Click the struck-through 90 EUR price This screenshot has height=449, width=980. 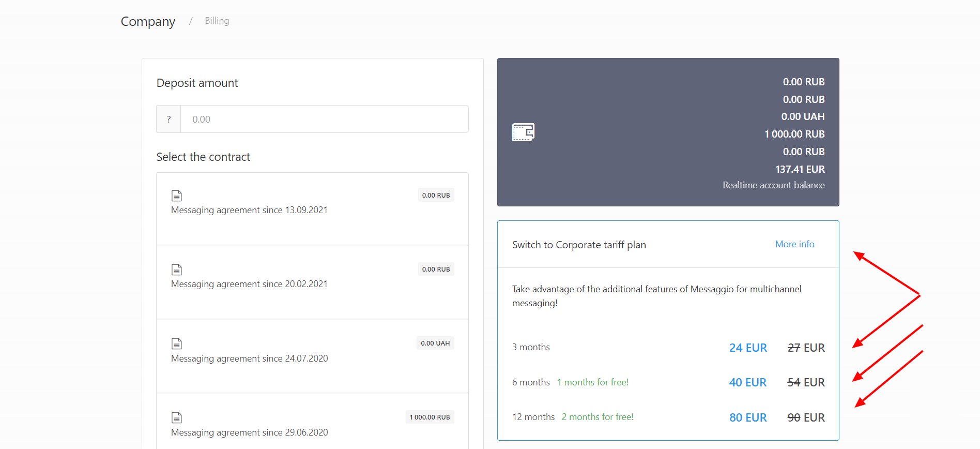point(806,417)
